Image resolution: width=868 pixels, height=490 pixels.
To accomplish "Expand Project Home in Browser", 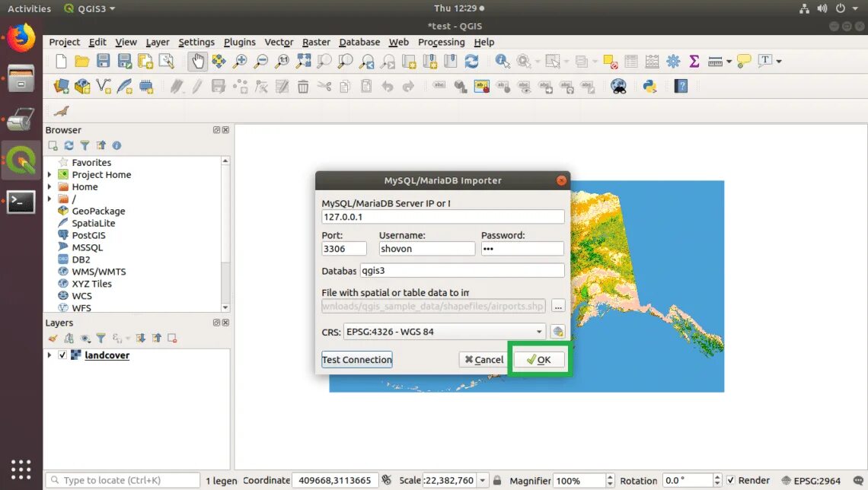I will [49, 174].
